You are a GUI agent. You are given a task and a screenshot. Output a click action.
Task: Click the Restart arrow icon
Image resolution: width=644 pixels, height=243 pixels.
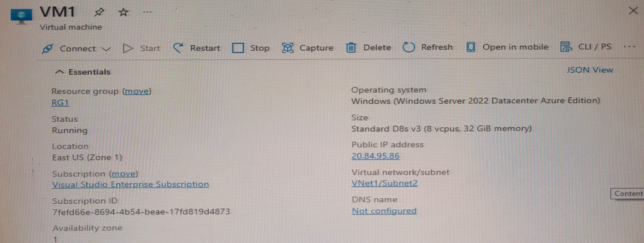click(178, 47)
